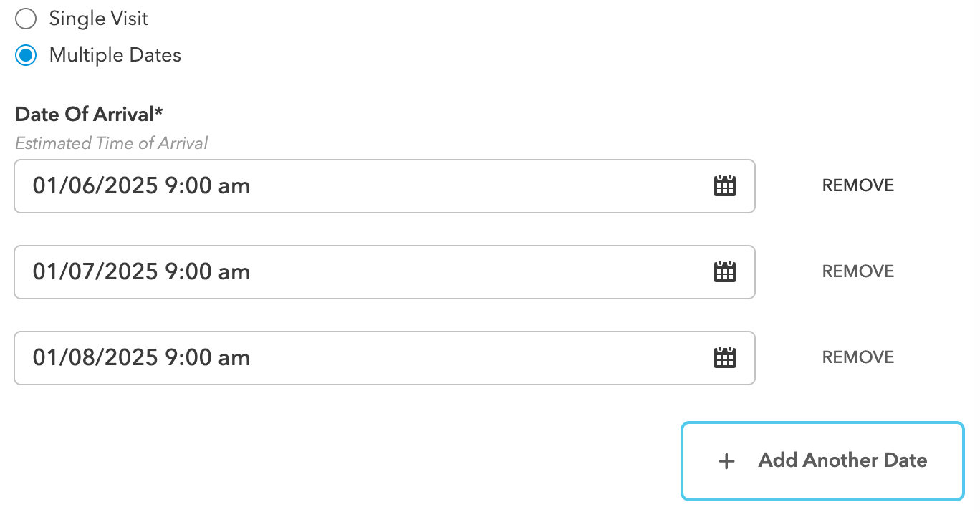Open calendar picker for 01/08/2025 field
The width and height of the screenshot is (980, 512).
tap(725, 358)
